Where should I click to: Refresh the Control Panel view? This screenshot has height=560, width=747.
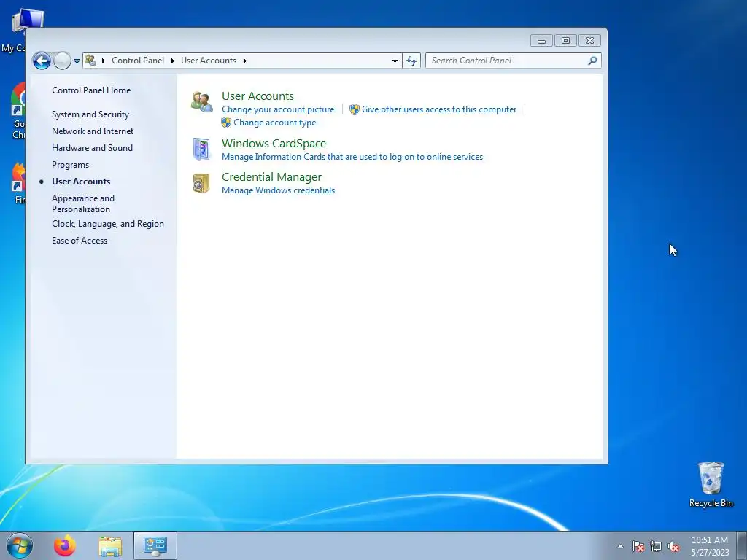[x=411, y=61]
